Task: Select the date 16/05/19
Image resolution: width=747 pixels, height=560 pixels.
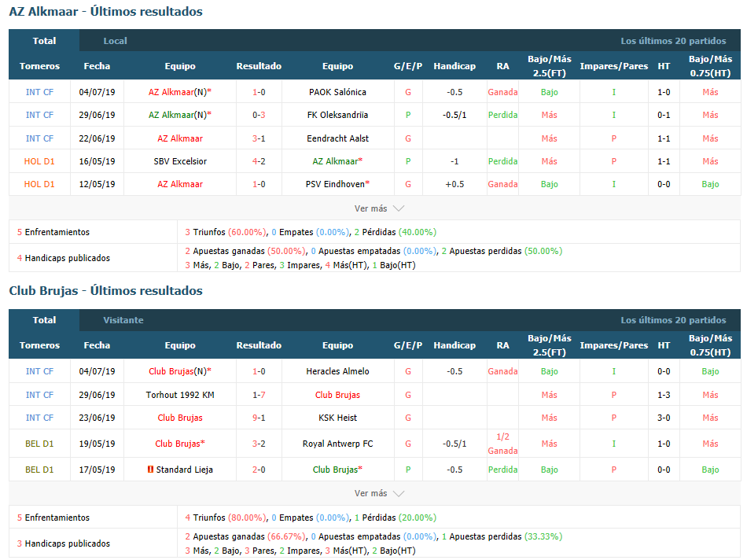Action: (x=98, y=161)
